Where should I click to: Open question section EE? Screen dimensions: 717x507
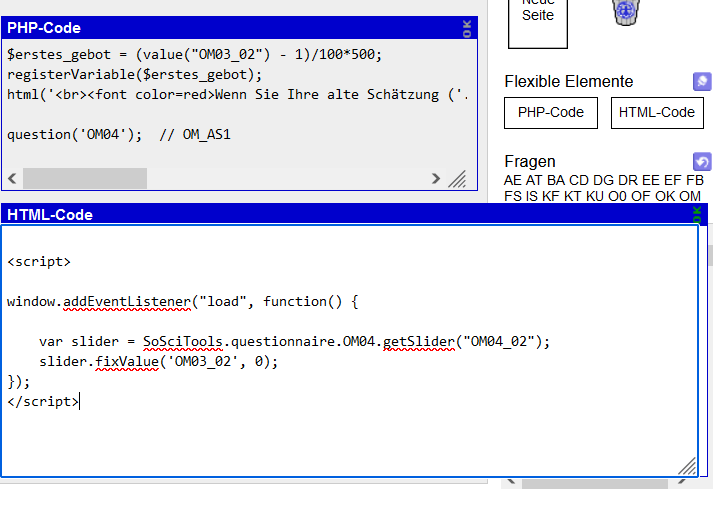tap(650, 180)
